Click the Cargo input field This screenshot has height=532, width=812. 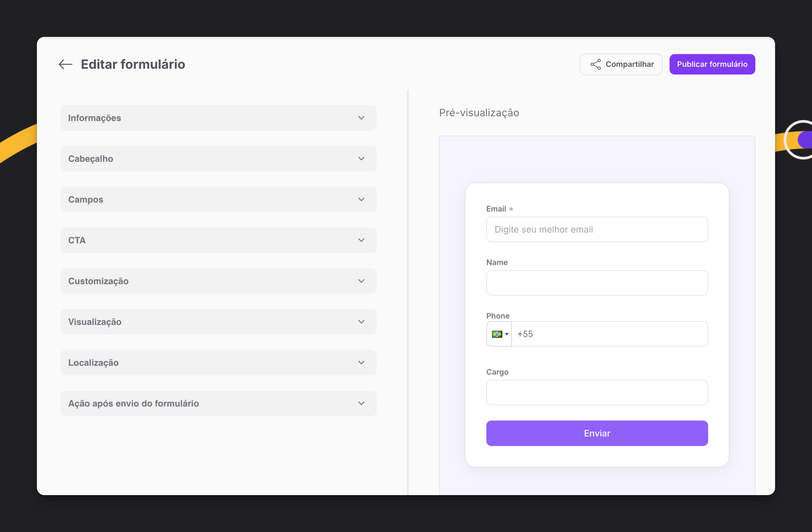click(x=597, y=393)
